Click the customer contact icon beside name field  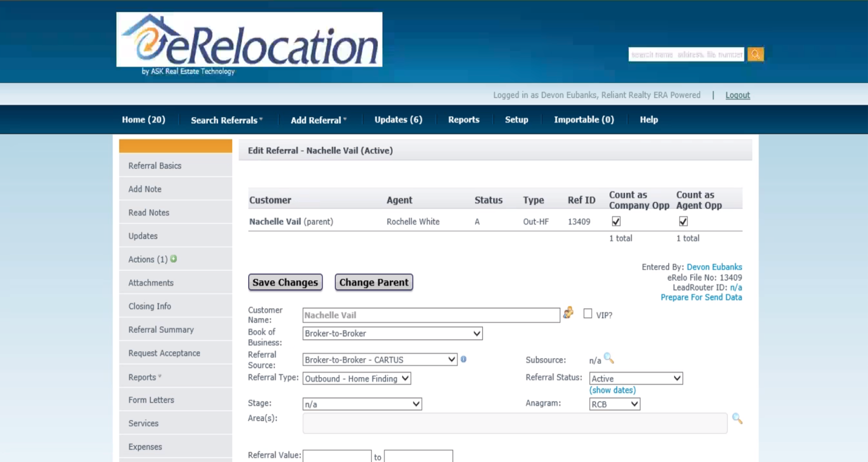(x=568, y=313)
